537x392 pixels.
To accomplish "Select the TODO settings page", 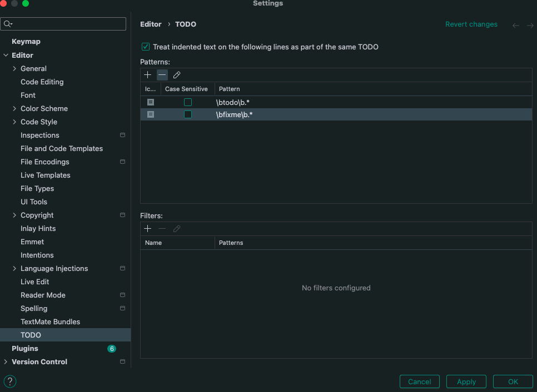I will tap(65, 335).
